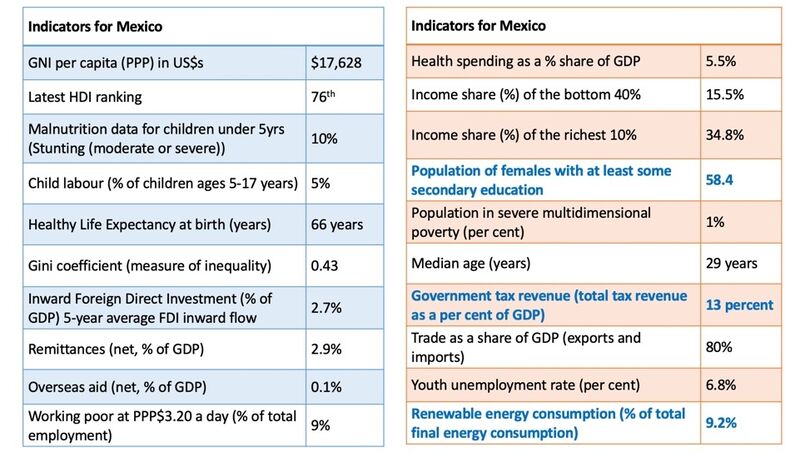Click the Latest HDI ranking row label
800x453 pixels.
point(85,97)
